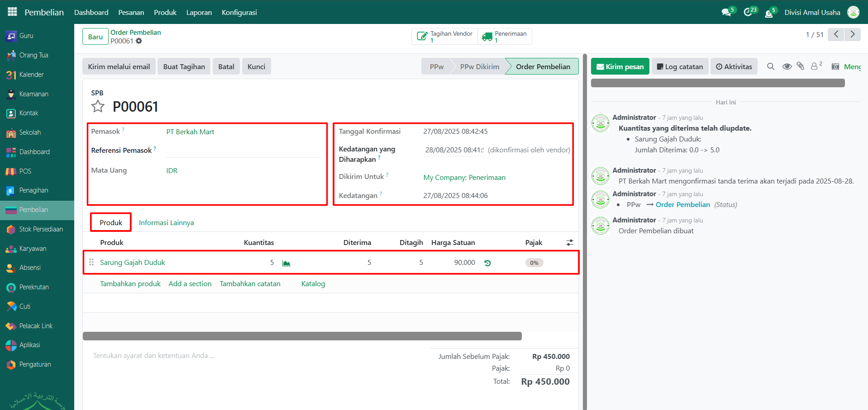
Task: Open the forecast chart icon for Sarung Gajah Duduk
Action: [286, 263]
